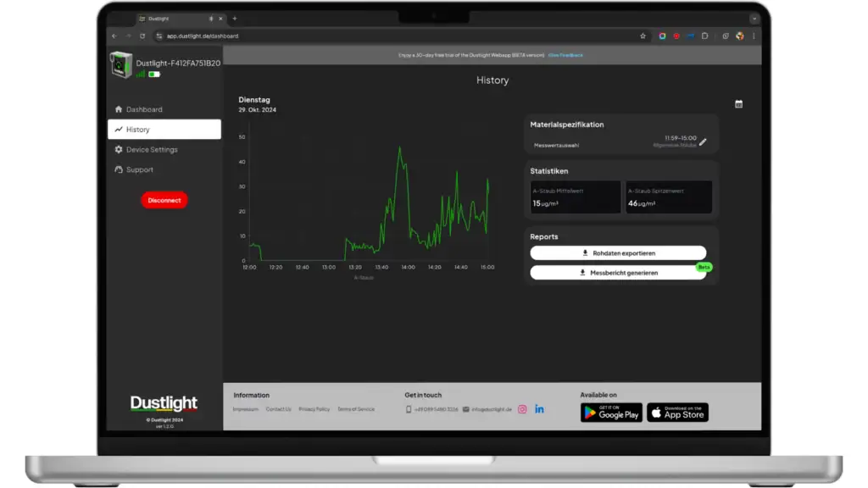This screenshot has height=488, width=868.
Task: Reload the page in the browser
Action: point(142,36)
